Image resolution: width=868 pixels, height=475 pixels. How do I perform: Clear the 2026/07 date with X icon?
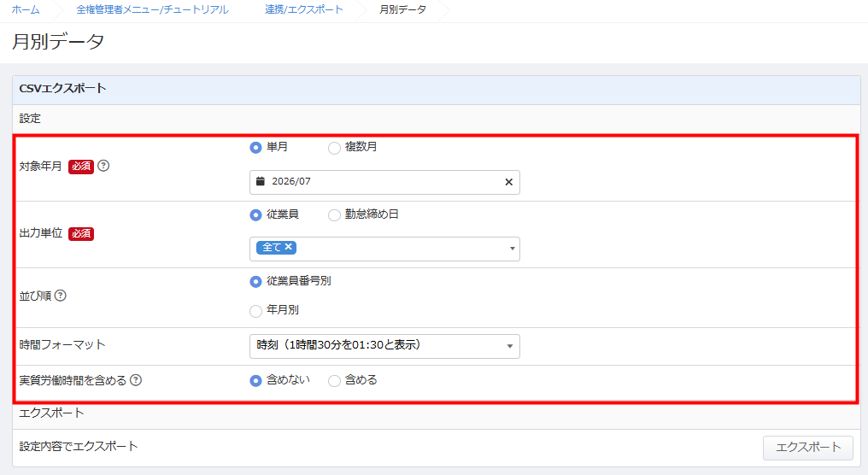(x=508, y=182)
